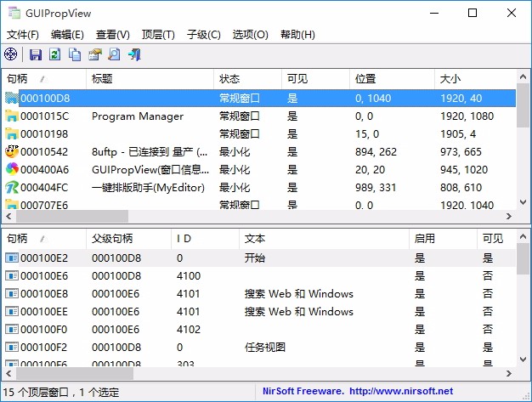532x402 pixels.
Task: Click bottom pane horizontal scrollbar thumb
Action: (75, 373)
